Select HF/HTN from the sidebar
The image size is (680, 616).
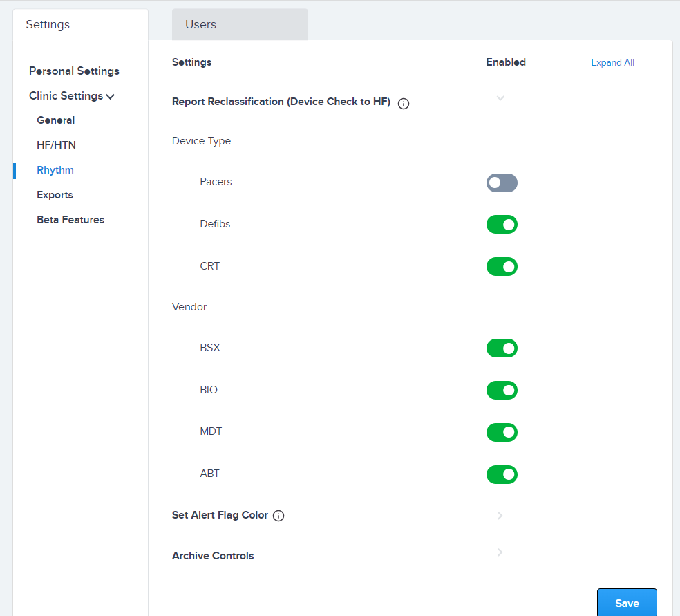click(x=55, y=144)
